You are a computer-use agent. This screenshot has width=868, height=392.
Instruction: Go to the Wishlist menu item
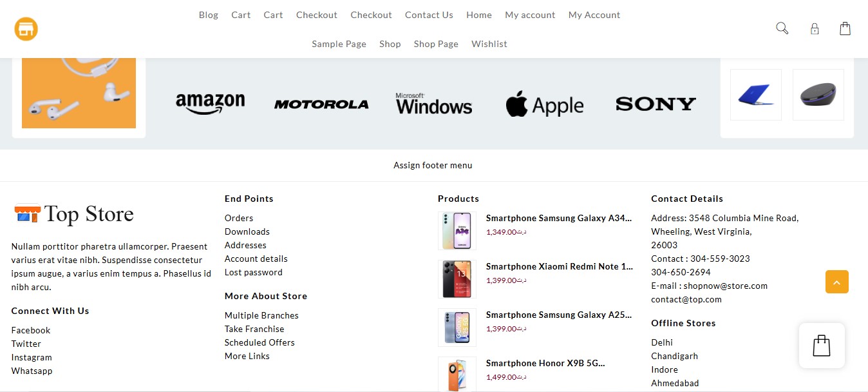tap(489, 44)
